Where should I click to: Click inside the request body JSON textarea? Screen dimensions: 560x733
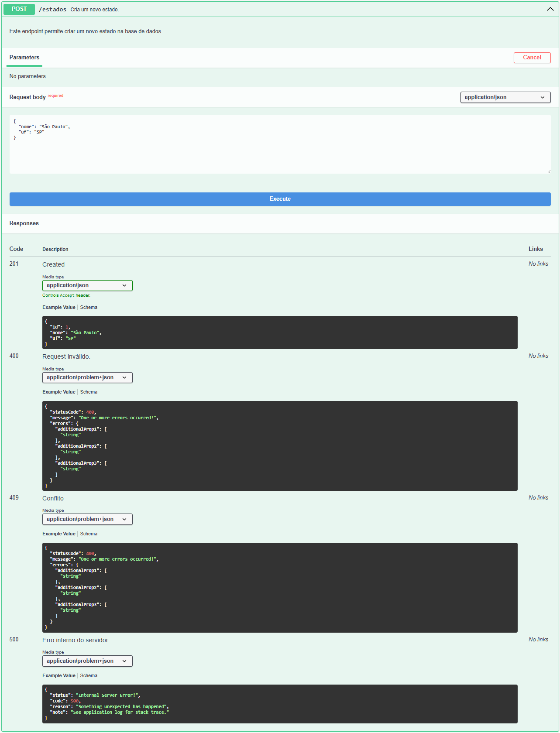coord(280,144)
